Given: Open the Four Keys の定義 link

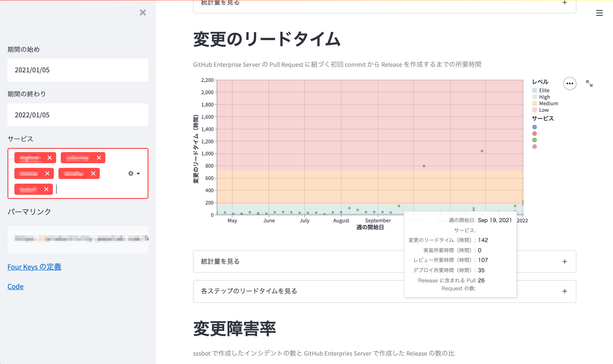Looking at the screenshot, I should pyautogui.click(x=34, y=267).
